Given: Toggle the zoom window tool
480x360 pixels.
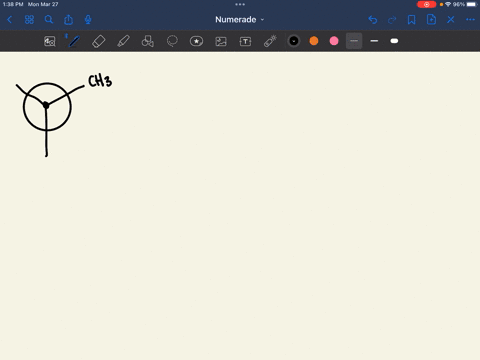Looking at the screenshot, I should (x=50, y=41).
